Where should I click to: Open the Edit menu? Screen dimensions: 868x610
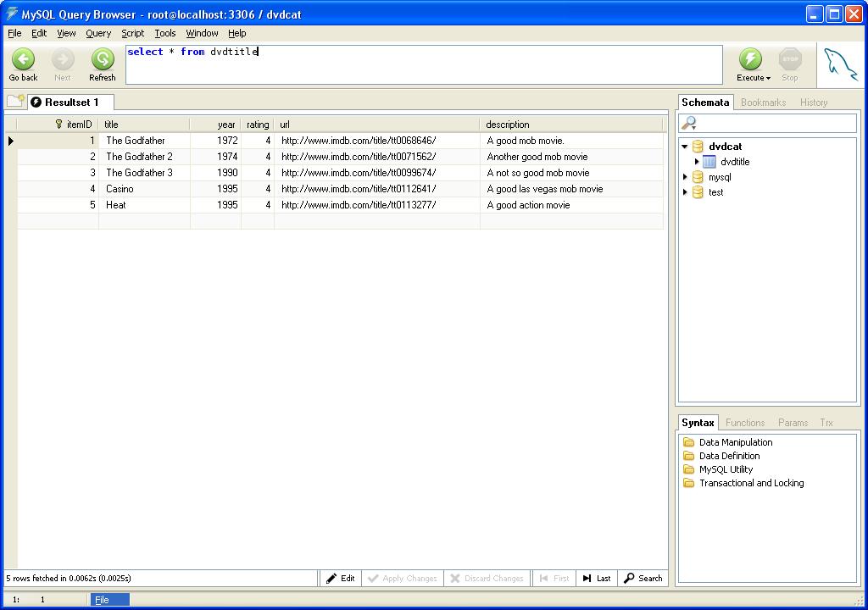pyautogui.click(x=39, y=33)
